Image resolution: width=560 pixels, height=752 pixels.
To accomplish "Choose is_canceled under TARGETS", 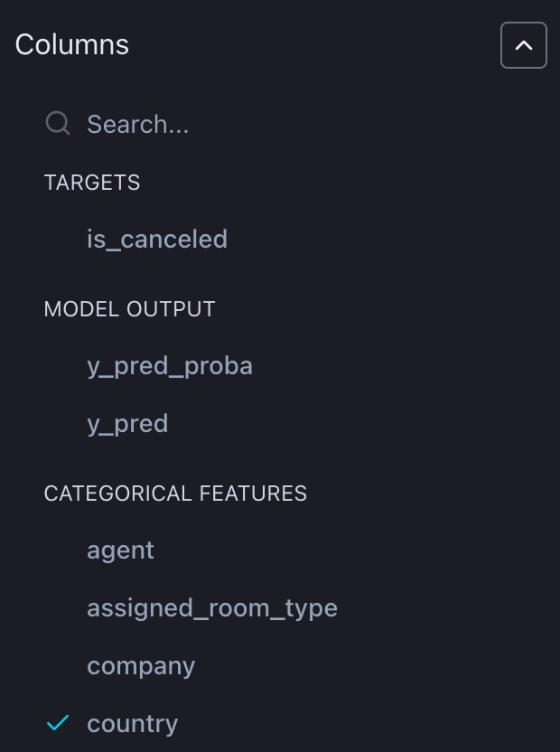I will (157, 240).
